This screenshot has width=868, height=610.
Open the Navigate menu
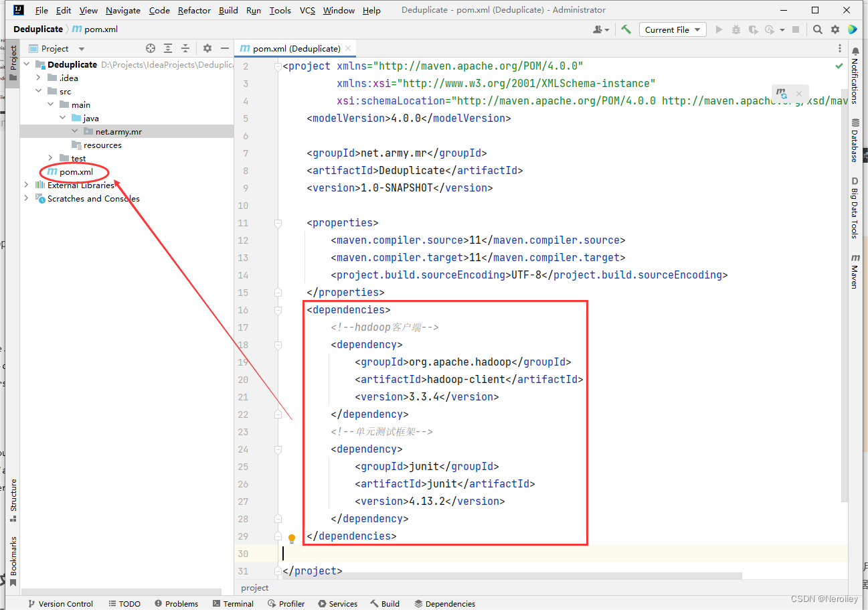(x=123, y=10)
